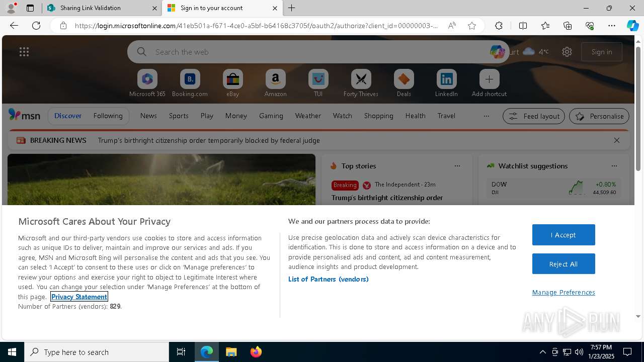
Task: Open page settings gear
Action: pos(567,52)
